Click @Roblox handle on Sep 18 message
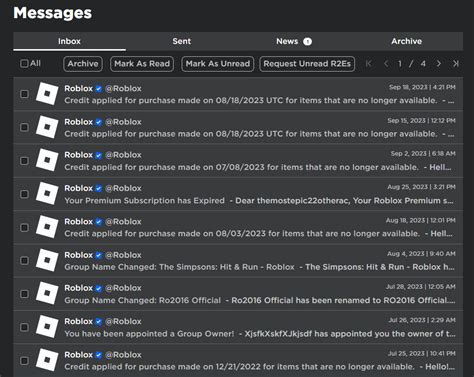474x377 pixels. click(x=123, y=89)
